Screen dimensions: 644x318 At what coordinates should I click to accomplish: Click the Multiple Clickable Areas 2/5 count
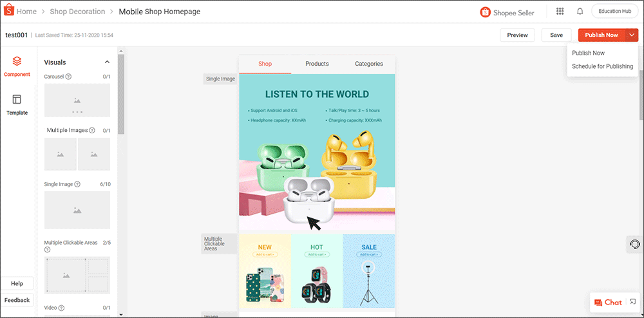106,243
